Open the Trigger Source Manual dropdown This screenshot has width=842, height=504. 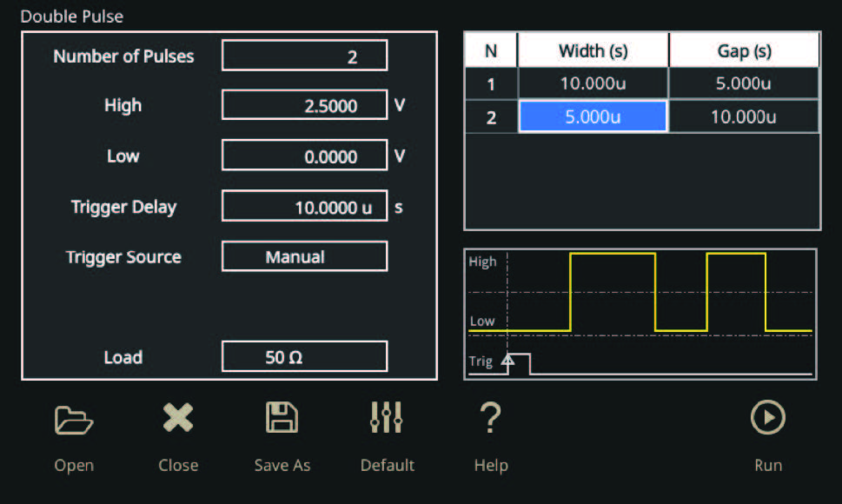304,257
